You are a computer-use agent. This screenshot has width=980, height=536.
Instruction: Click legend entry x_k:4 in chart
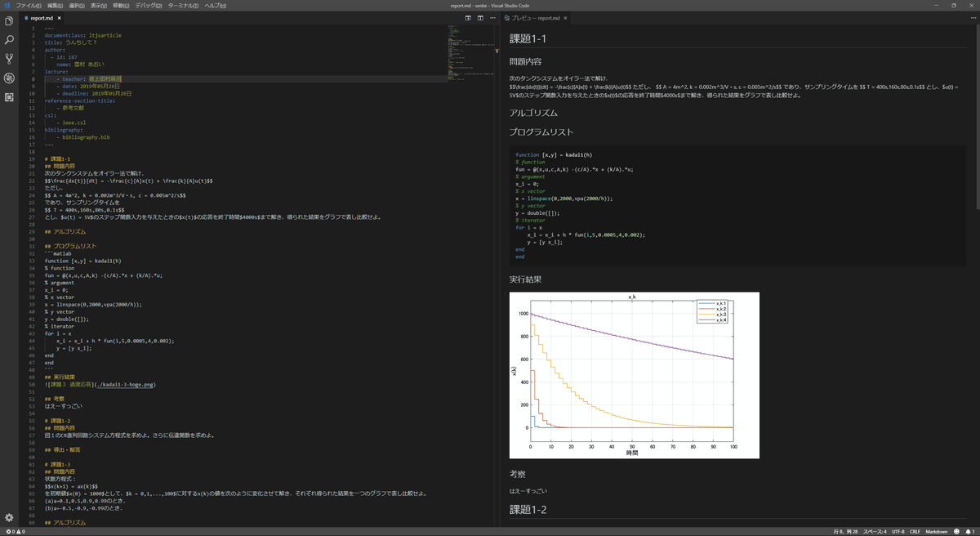(x=713, y=320)
